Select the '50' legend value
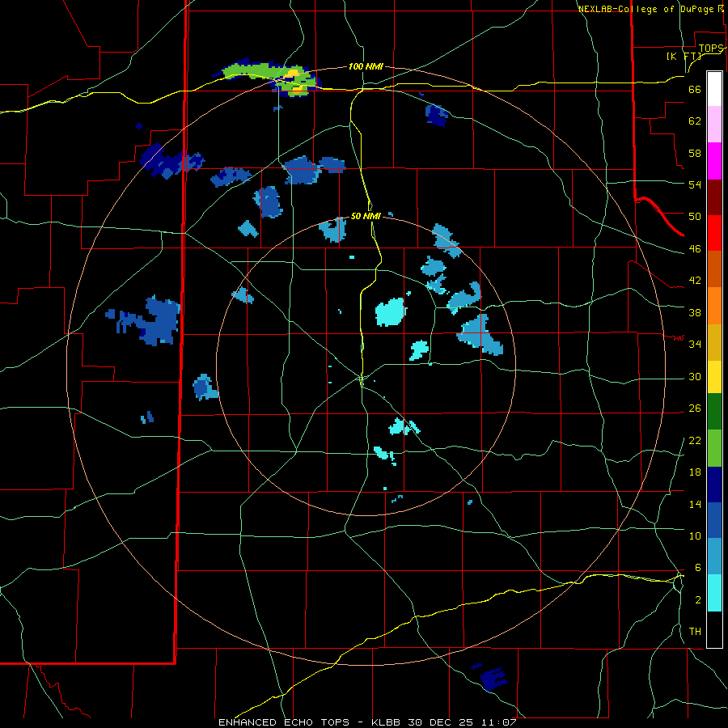 695,216
